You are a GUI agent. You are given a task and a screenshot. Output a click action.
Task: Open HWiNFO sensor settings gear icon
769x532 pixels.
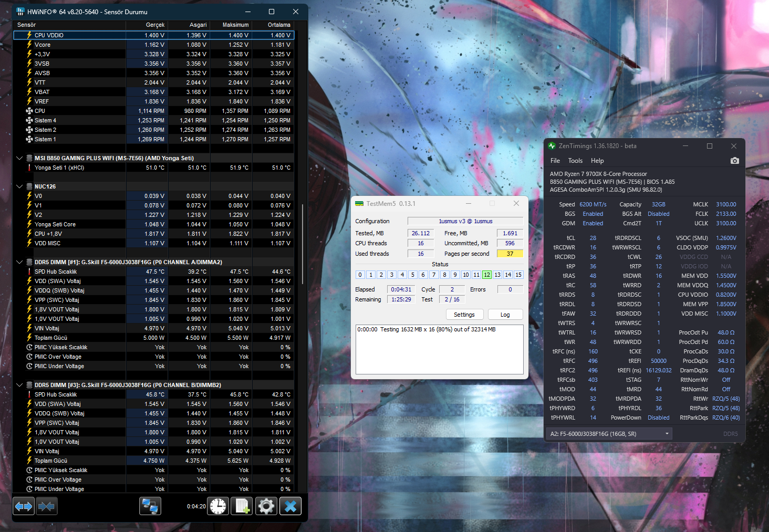(266, 506)
